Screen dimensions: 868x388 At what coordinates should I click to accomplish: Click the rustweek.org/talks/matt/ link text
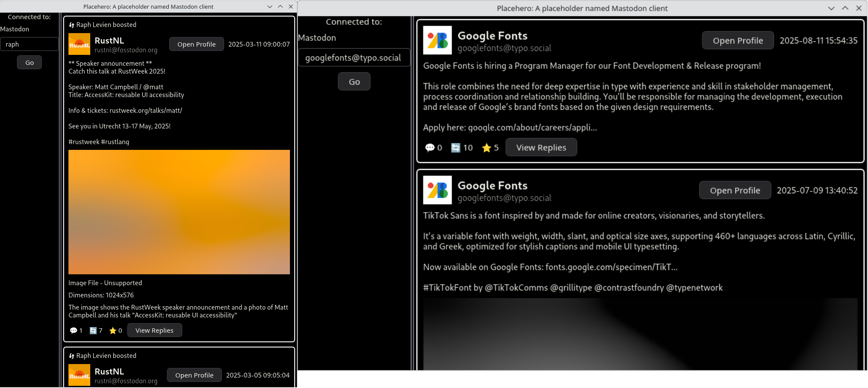(x=146, y=111)
